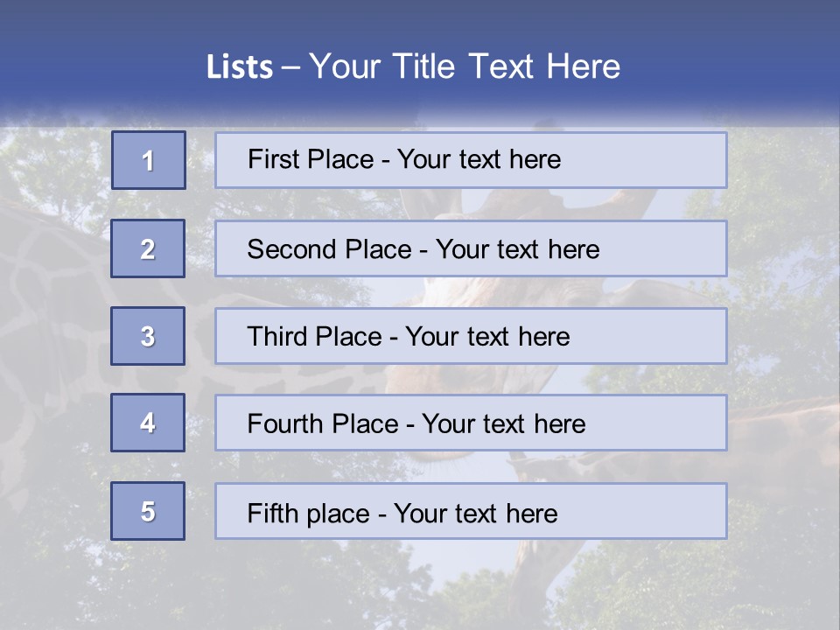Click the slide title text
The height and width of the screenshot is (630, 840).
[x=413, y=67]
